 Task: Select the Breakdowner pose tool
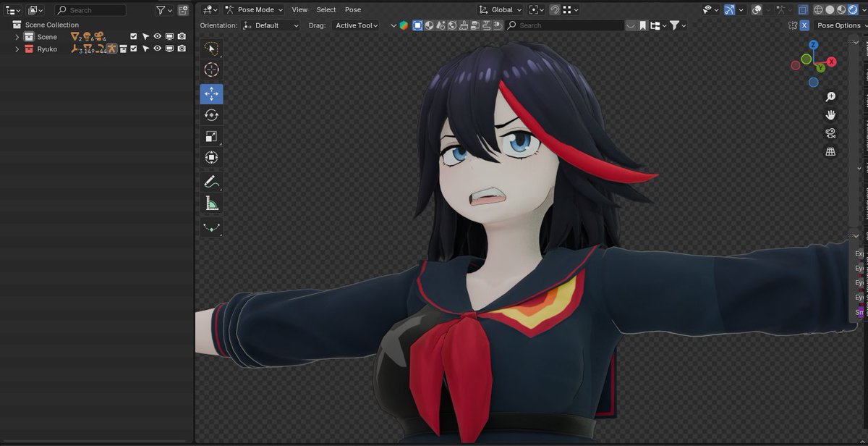point(211,227)
